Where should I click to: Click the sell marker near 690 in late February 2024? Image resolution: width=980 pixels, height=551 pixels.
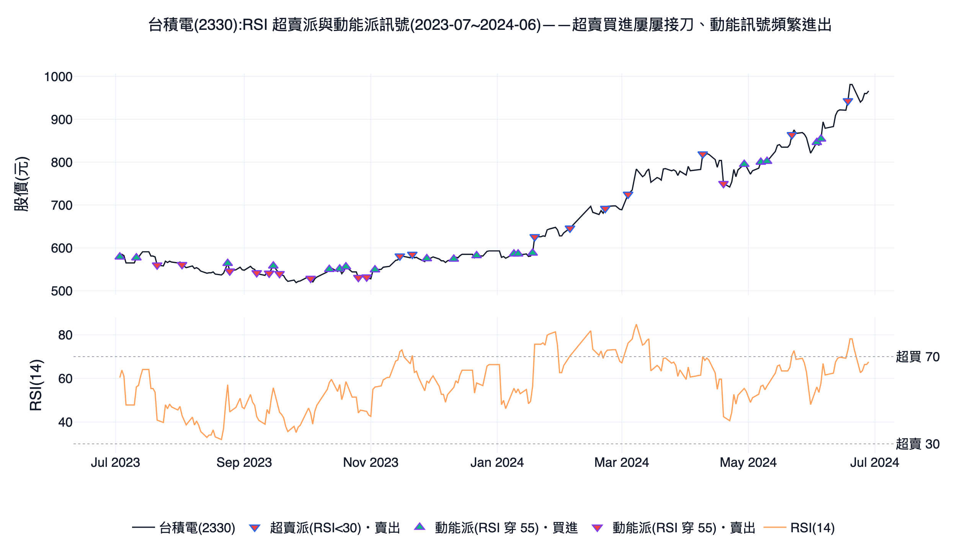tap(605, 209)
